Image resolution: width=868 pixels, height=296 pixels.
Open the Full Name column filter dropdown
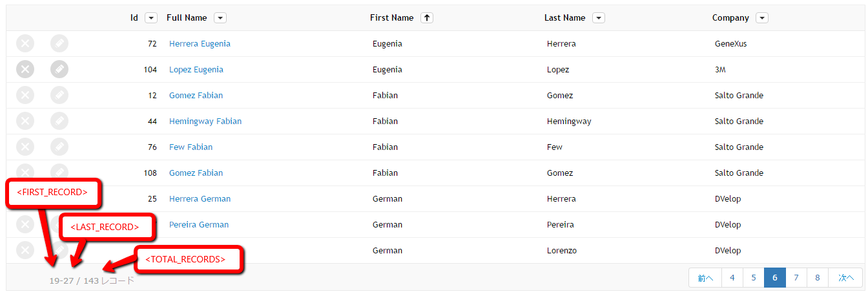click(220, 18)
